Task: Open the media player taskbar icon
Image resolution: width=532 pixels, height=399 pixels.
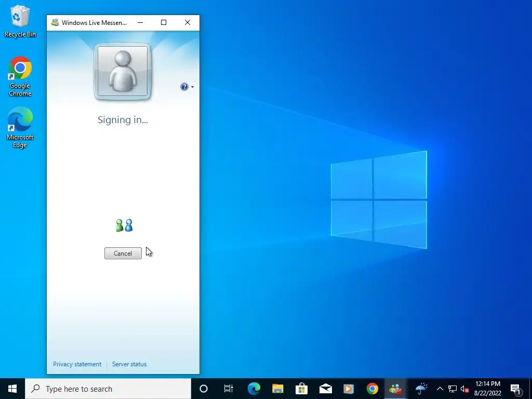Action: (x=349, y=389)
